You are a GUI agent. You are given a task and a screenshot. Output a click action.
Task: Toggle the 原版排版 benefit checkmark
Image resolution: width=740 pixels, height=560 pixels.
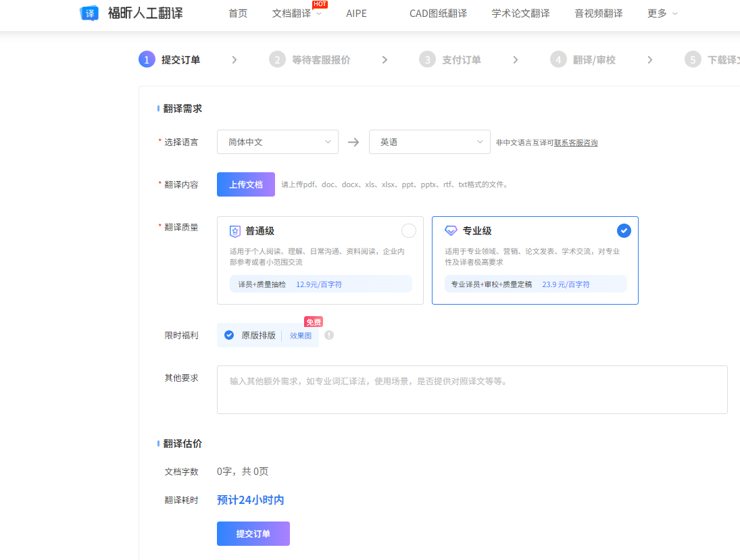click(x=228, y=334)
